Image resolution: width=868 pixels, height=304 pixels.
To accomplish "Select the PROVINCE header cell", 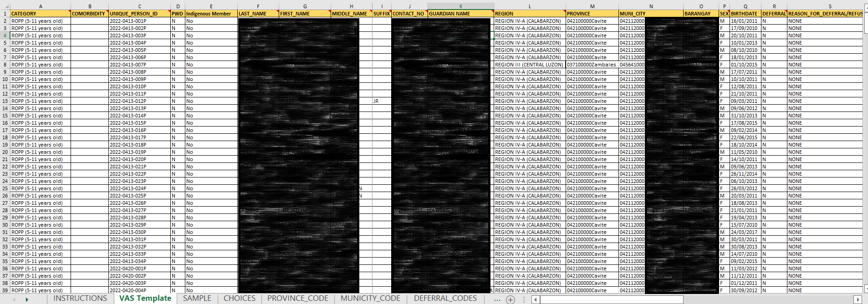I will coord(592,14).
